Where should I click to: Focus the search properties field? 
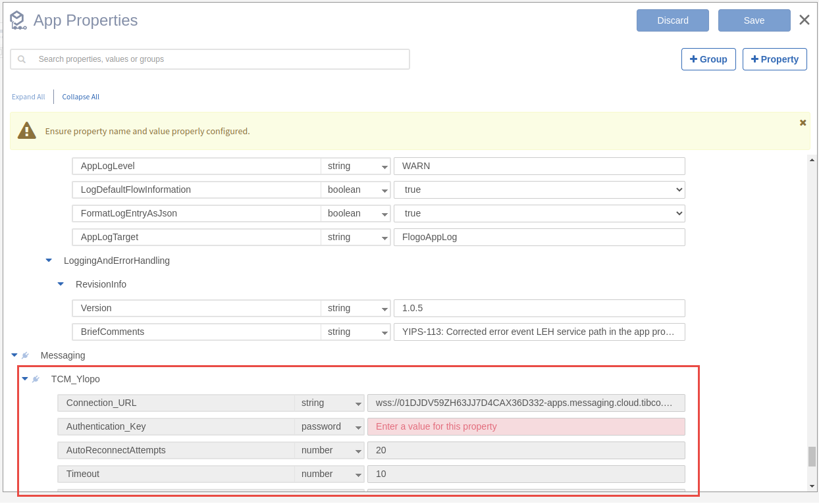[210, 59]
